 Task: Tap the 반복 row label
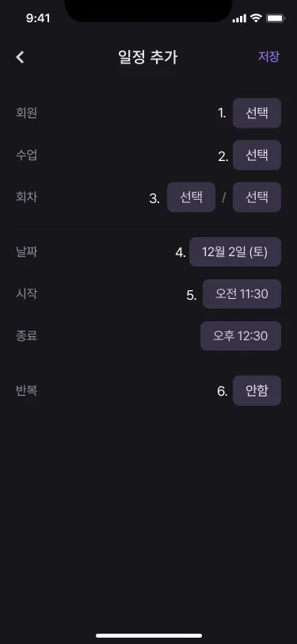(26, 390)
